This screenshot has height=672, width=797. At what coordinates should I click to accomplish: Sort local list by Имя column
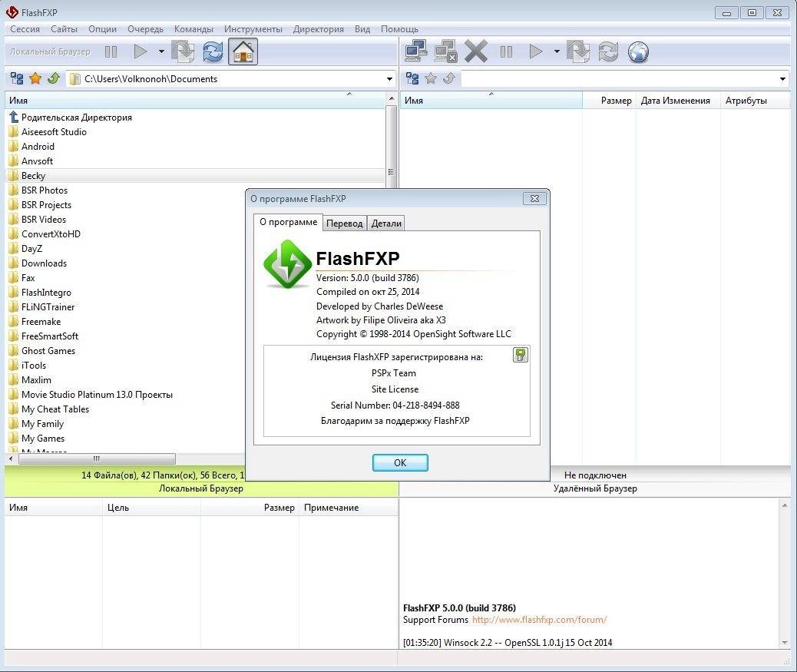[x=195, y=100]
